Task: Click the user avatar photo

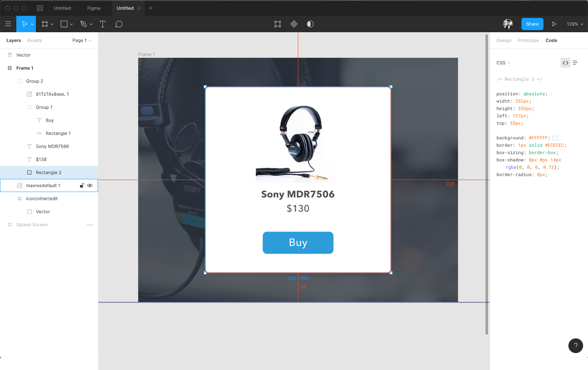Action: click(508, 24)
